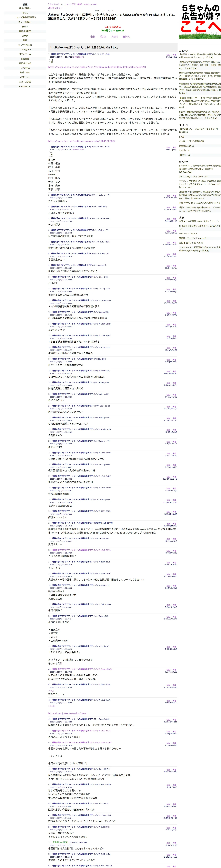Open BABYMETAL sidebar board

click(x=25, y=86)
